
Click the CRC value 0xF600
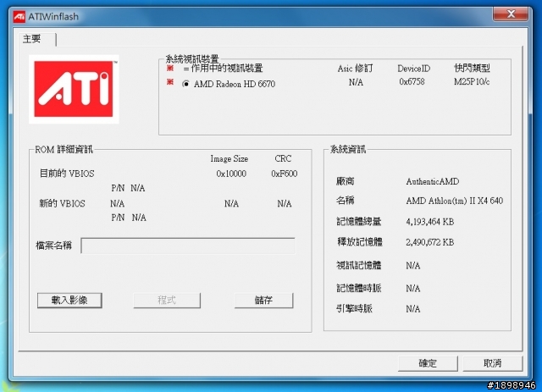point(285,174)
